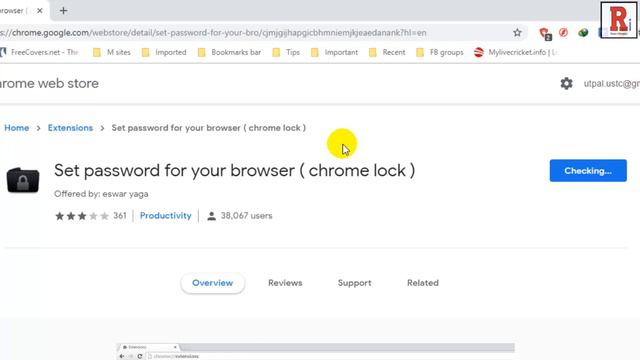The width and height of the screenshot is (640, 360).
Task: Click the red shield extension icon
Action: pyautogui.click(x=545, y=33)
